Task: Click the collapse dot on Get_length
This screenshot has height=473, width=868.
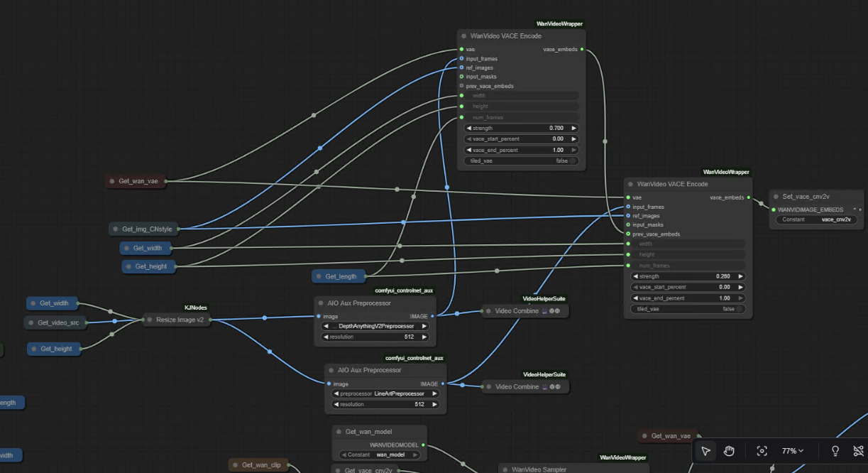Action: (319, 276)
